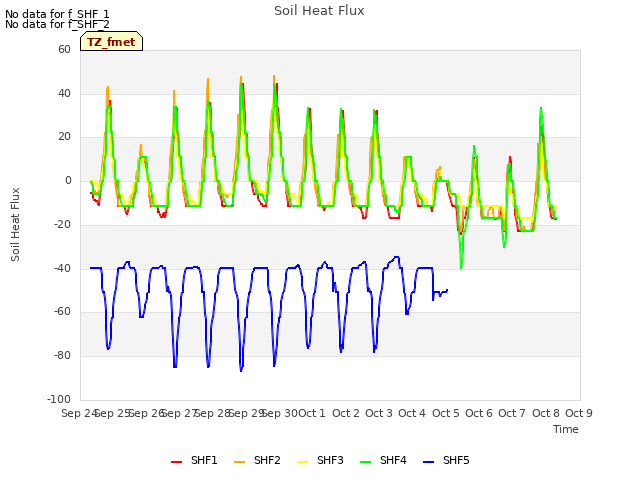This screenshot has width=640, height=480.
Task: Click the 'No data for f_SHF_1' message
Action: (57, 14)
